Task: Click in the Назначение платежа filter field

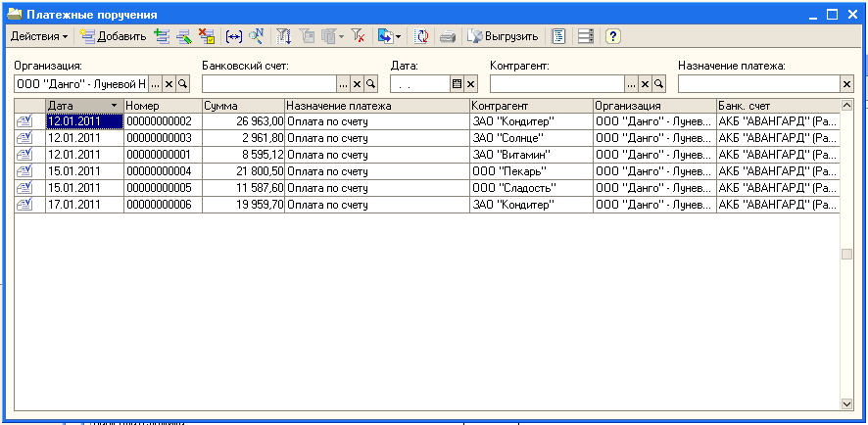Action: (758, 84)
